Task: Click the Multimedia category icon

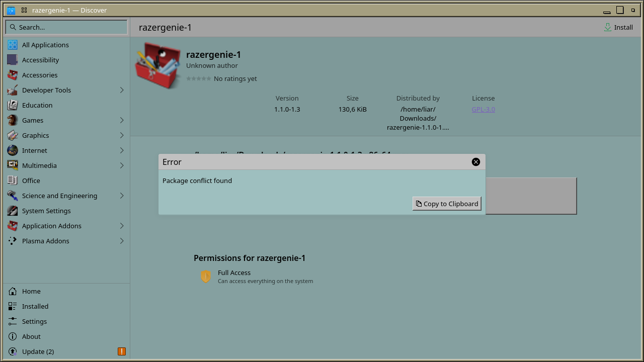Action: point(13,165)
